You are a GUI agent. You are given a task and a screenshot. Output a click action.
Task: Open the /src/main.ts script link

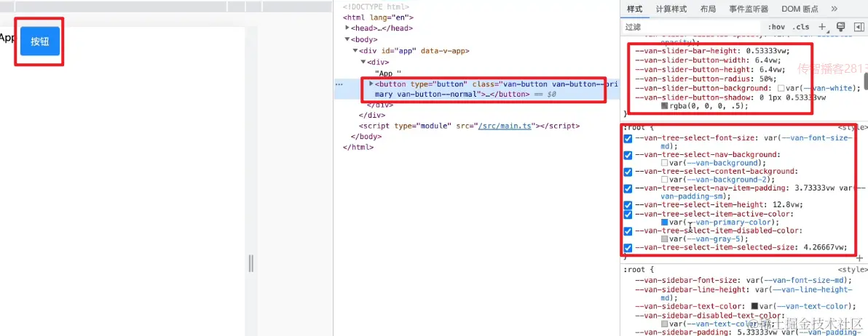point(505,126)
